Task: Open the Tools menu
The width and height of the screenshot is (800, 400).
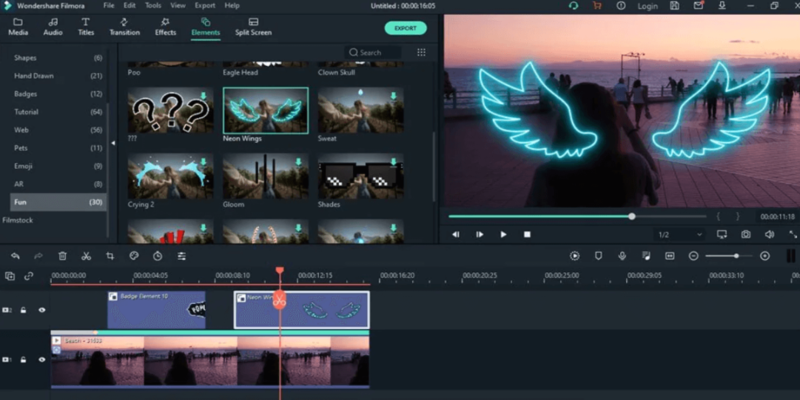Action: coord(153,6)
